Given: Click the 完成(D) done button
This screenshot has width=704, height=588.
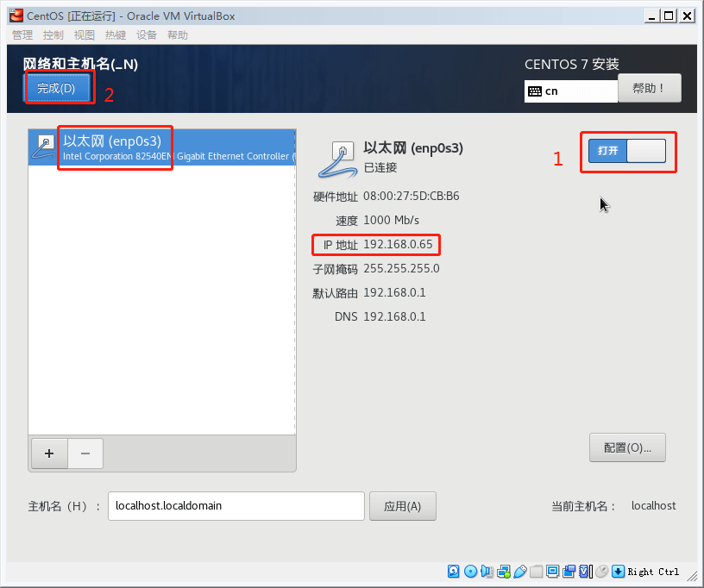Looking at the screenshot, I should 57,88.
